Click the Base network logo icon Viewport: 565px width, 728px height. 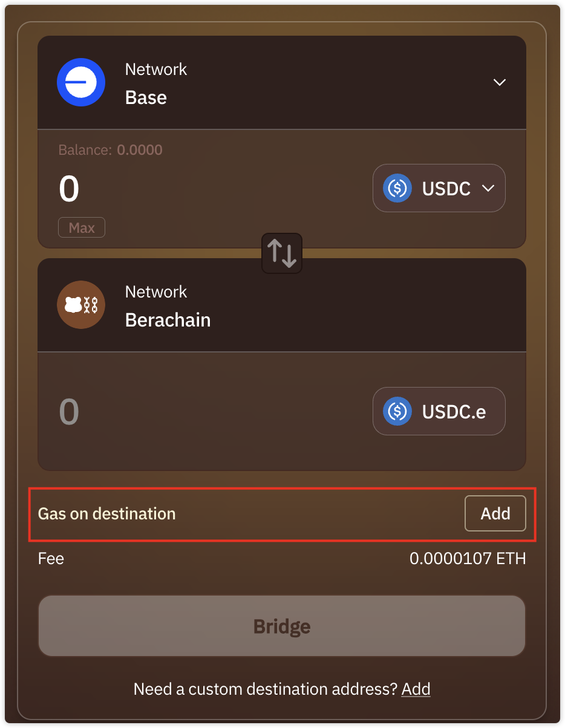pos(81,82)
